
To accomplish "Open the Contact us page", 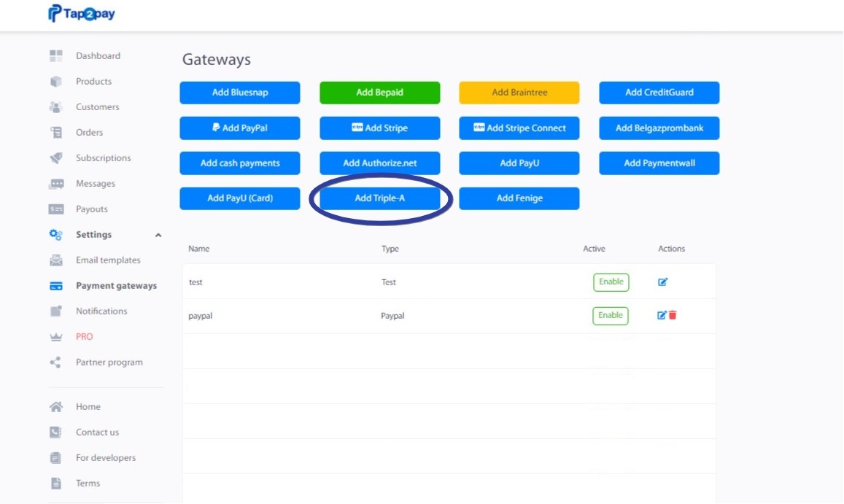I will click(x=98, y=432).
